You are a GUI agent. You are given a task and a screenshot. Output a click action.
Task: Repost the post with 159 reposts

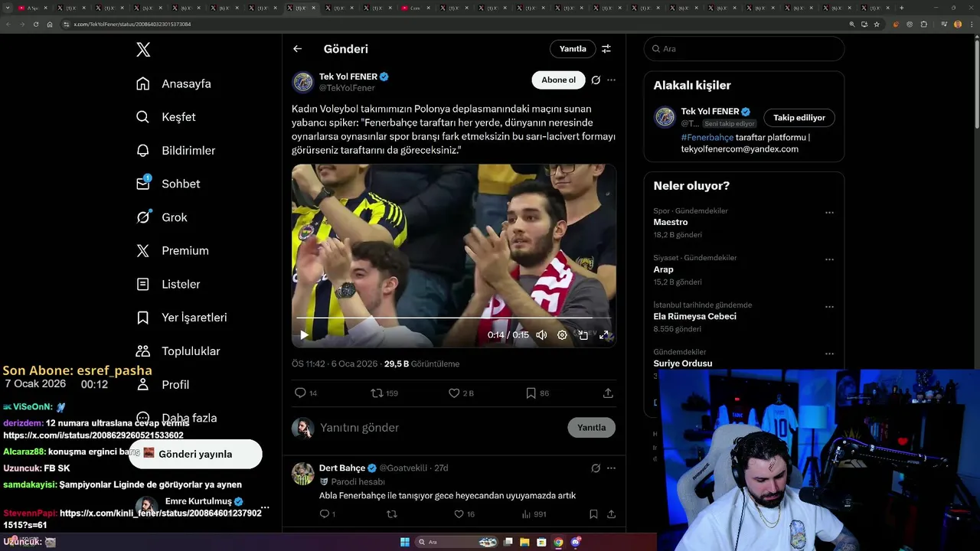(377, 393)
